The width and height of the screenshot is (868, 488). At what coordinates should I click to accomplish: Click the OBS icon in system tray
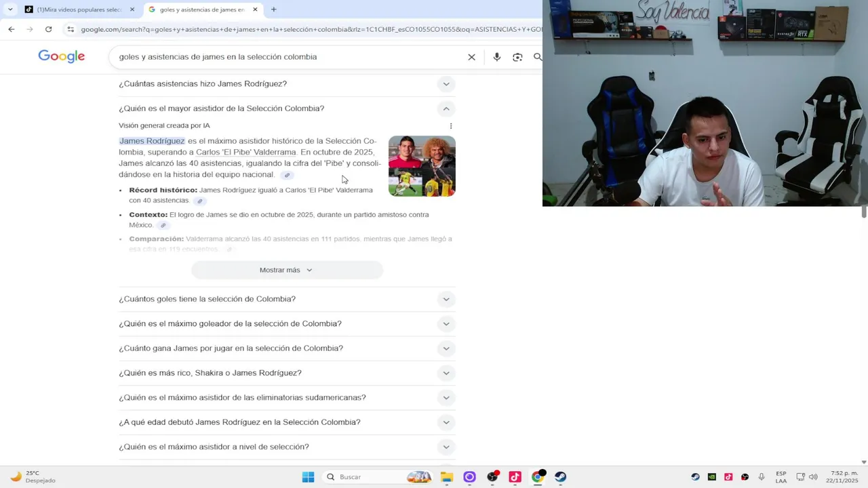click(745, 477)
